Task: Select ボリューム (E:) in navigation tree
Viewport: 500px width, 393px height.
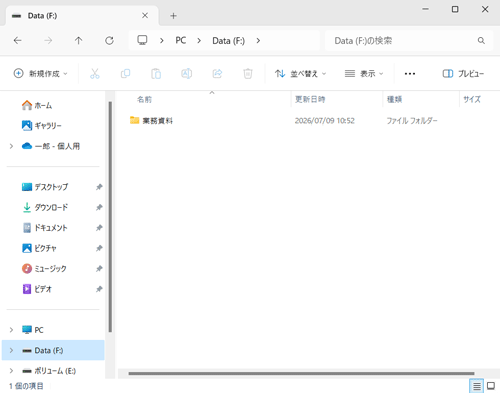Action: pyautogui.click(x=49, y=371)
